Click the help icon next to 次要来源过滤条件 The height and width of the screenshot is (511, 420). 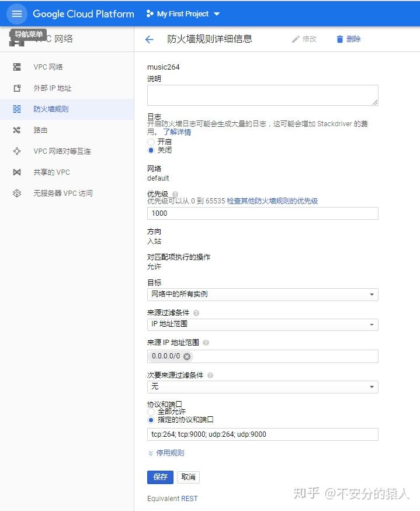tap(210, 375)
